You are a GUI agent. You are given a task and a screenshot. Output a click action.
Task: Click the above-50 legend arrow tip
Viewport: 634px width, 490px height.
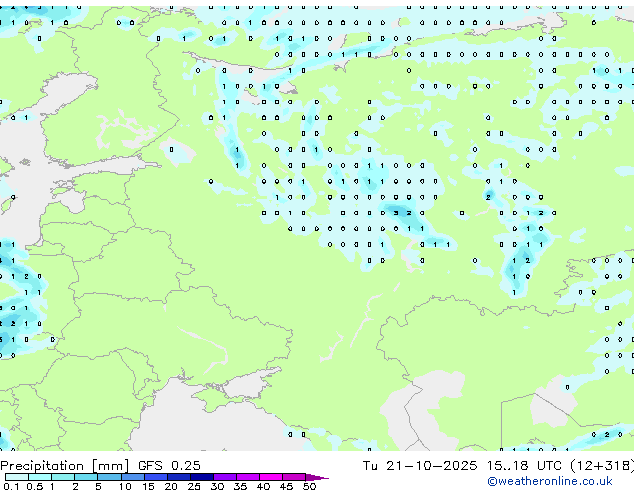[x=317, y=477]
